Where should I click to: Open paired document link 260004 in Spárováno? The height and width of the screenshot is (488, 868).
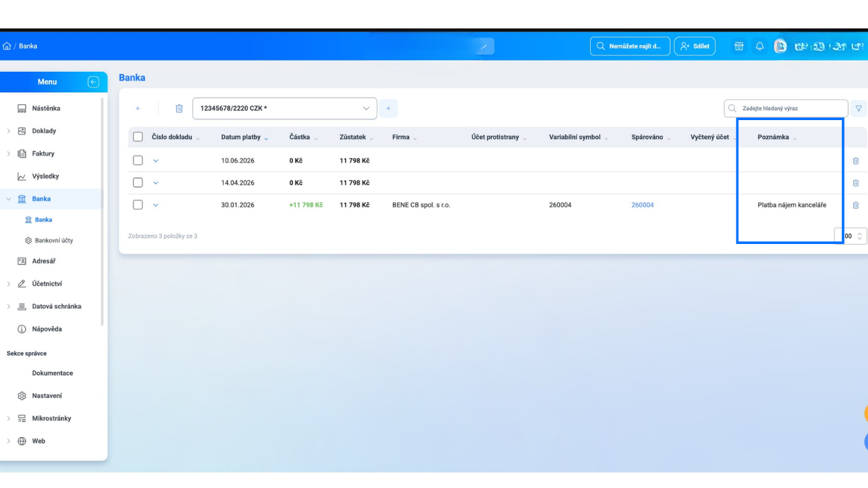[x=642, y=205]
